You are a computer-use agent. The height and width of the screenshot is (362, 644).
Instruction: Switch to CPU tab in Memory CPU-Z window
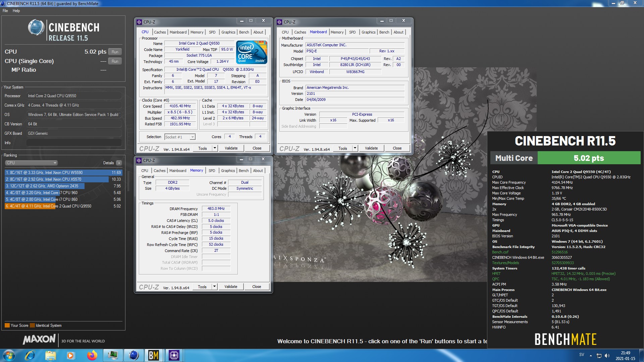145,171
